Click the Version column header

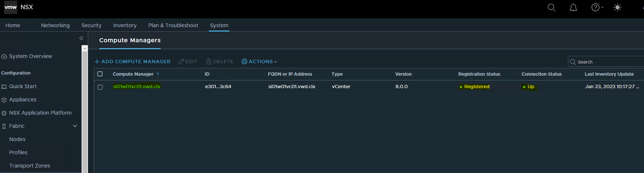coord(403,74)
